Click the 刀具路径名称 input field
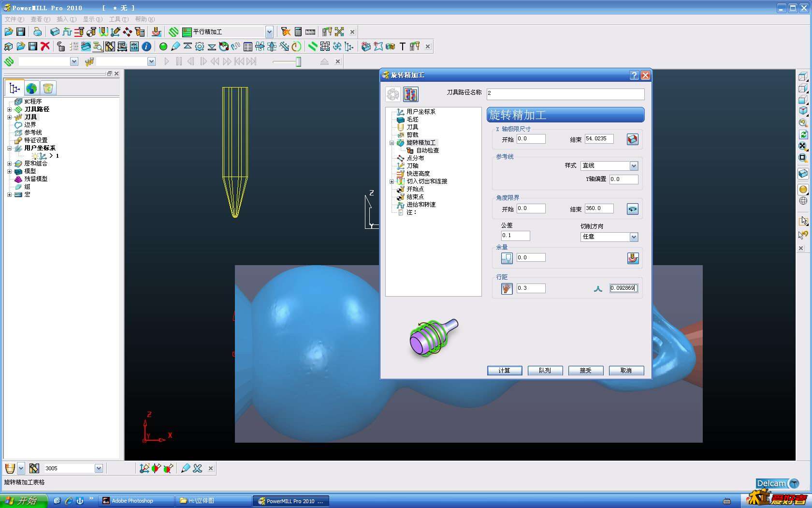The image size is (812, 508). 565,94
